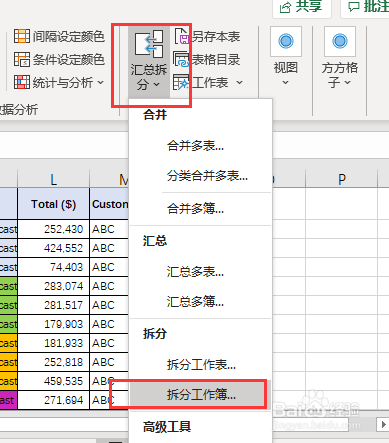Select column L header
The width and height of the screenshot is (389, 443).
tap(53, 179)
